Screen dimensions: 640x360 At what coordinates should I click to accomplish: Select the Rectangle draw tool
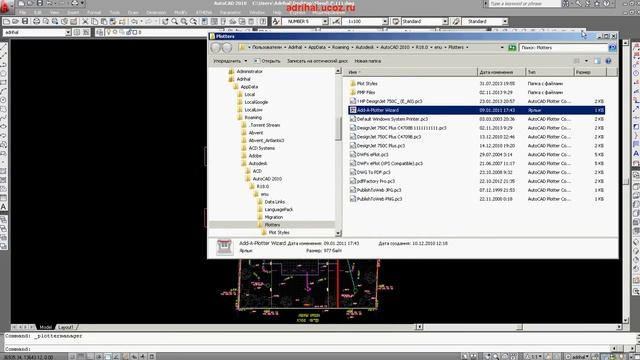click(4, 82)
